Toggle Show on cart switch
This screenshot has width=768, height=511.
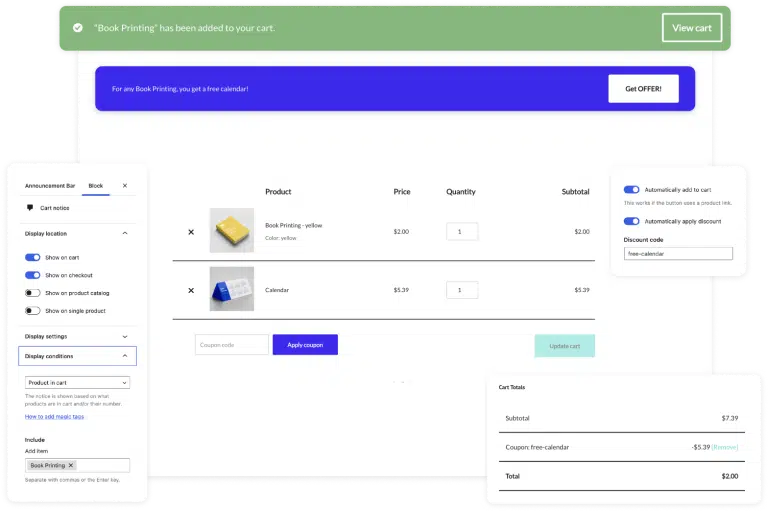click(x=33, y=258)
